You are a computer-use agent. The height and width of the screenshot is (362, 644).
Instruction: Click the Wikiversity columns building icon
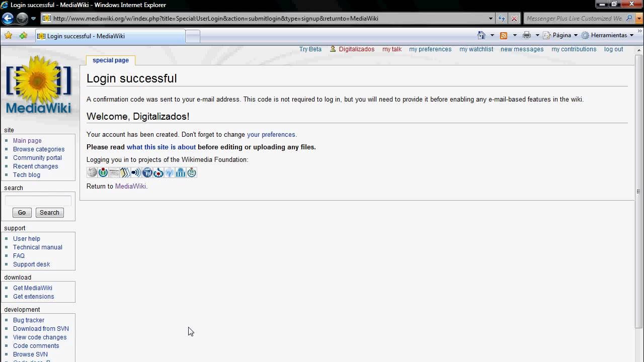(x=181, y=172)
